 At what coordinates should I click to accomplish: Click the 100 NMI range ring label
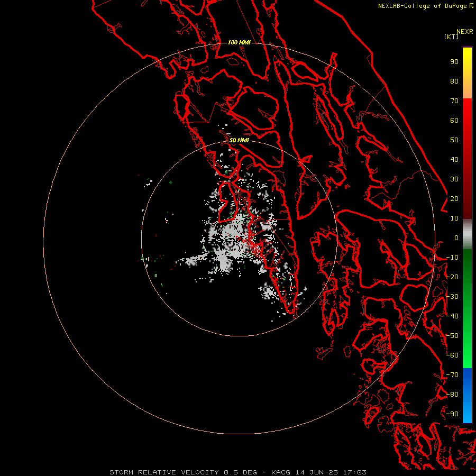(239, 42)
